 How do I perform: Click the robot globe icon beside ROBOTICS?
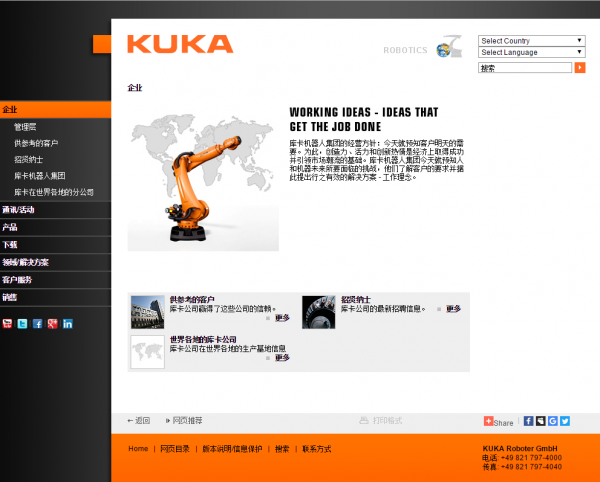click(x=449, y=46)
